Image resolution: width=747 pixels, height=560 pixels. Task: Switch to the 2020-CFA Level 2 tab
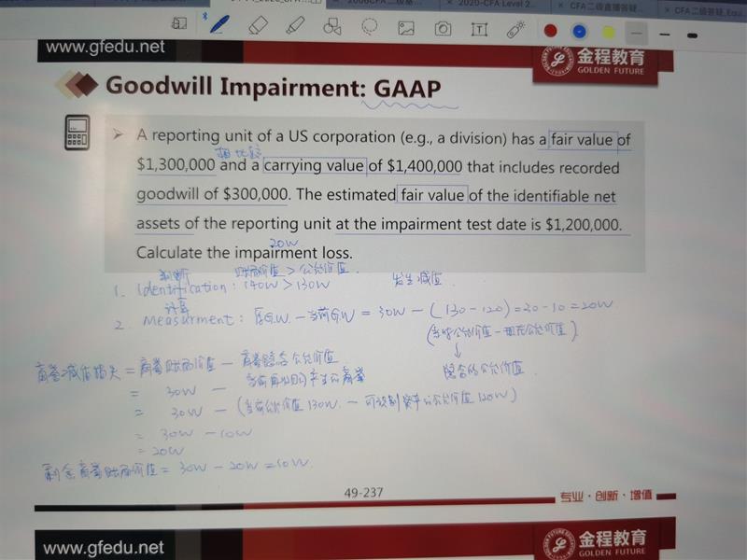pyautogui.click(x=496, y=4)
